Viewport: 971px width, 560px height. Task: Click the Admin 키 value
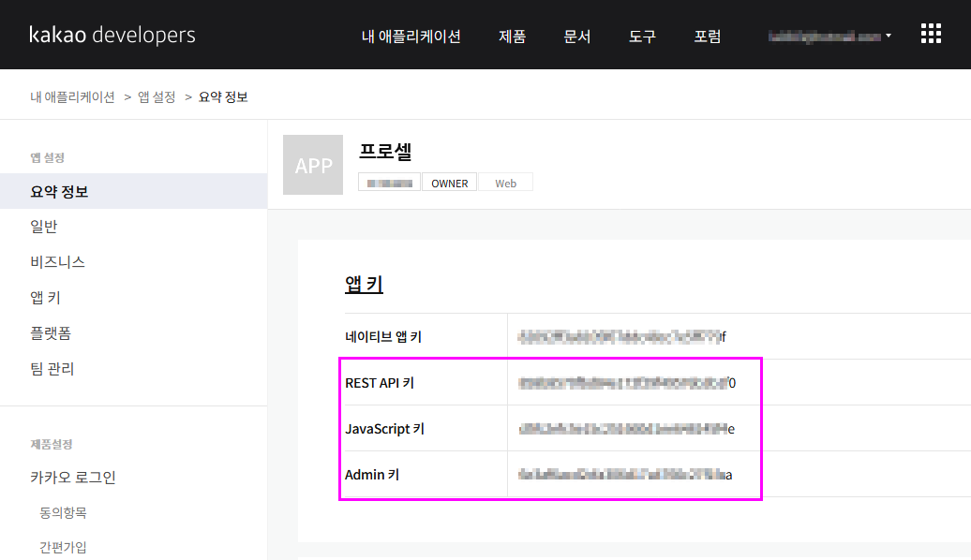click(x=625, y=475)
